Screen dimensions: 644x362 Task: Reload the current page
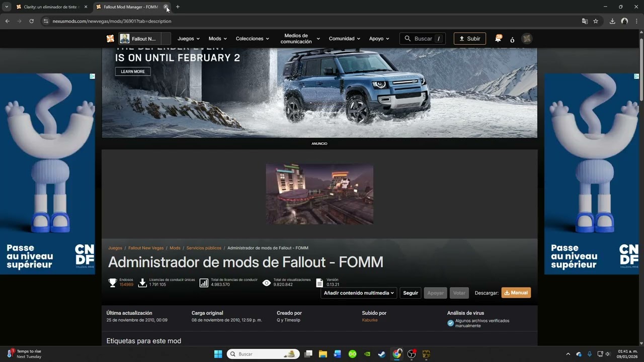point(31,21)
